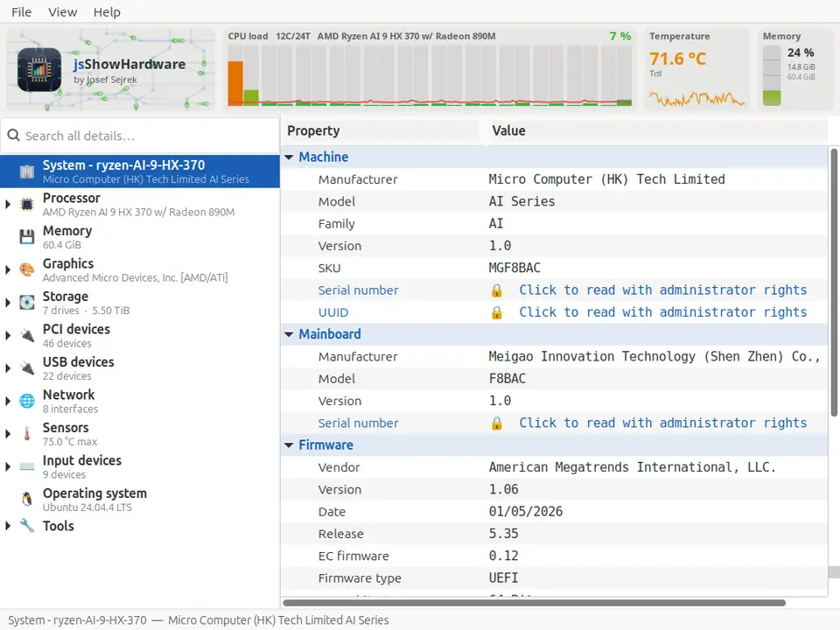The height and width of the screenshot is (630, 840).
Task: Expand the USB devices tree item
Action: [8, 368]
